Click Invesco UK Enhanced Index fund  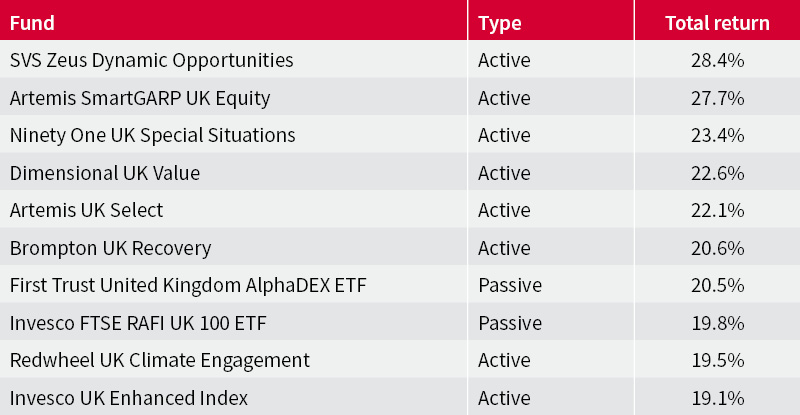[x=129, y=398]
